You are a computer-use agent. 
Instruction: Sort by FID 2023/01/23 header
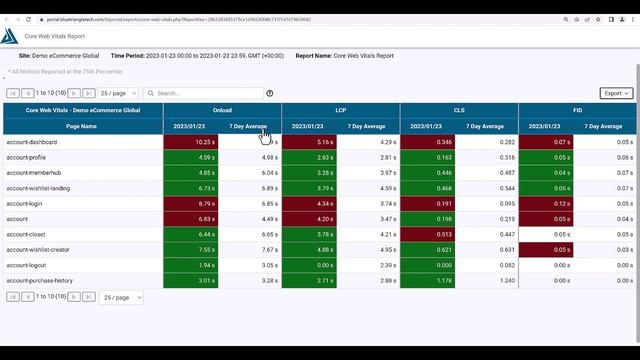tap(544, 127)
